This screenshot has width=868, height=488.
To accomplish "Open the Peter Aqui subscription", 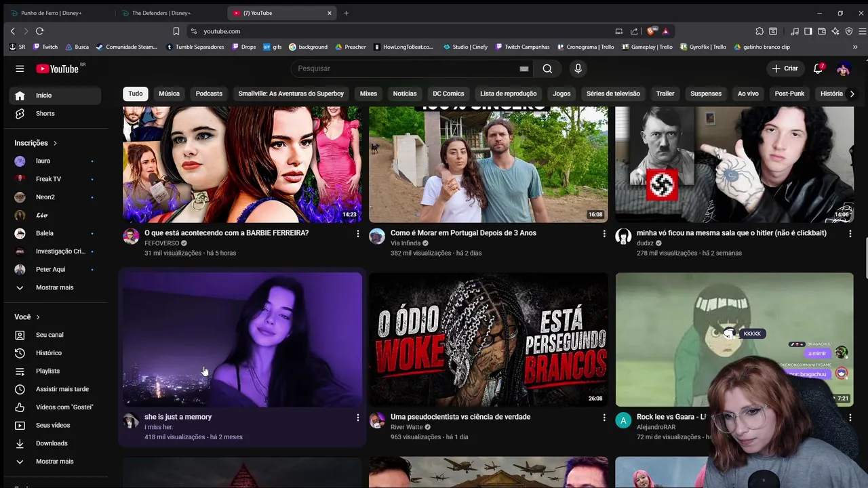I will point(55,269).
